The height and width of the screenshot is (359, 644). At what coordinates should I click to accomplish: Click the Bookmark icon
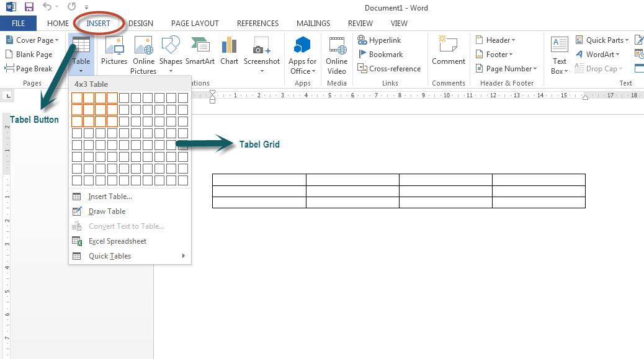pyautogui.click(x=364, y=55)
